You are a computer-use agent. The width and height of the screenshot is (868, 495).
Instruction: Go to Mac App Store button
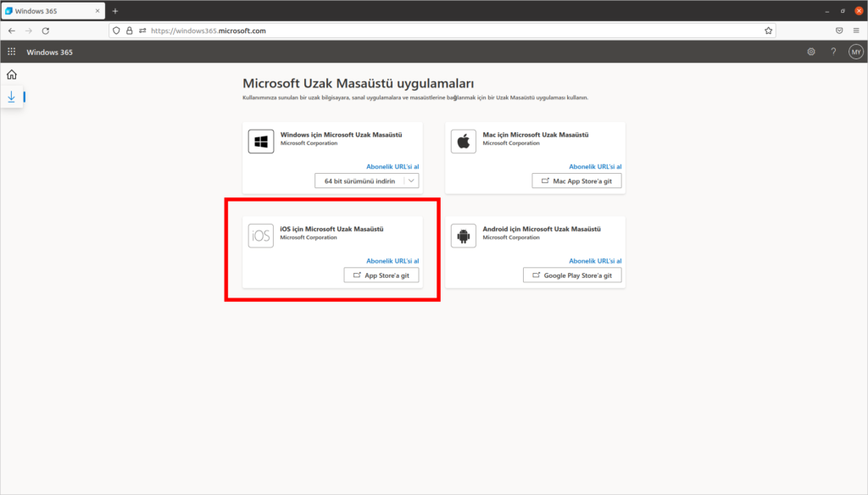pos(576,181)
